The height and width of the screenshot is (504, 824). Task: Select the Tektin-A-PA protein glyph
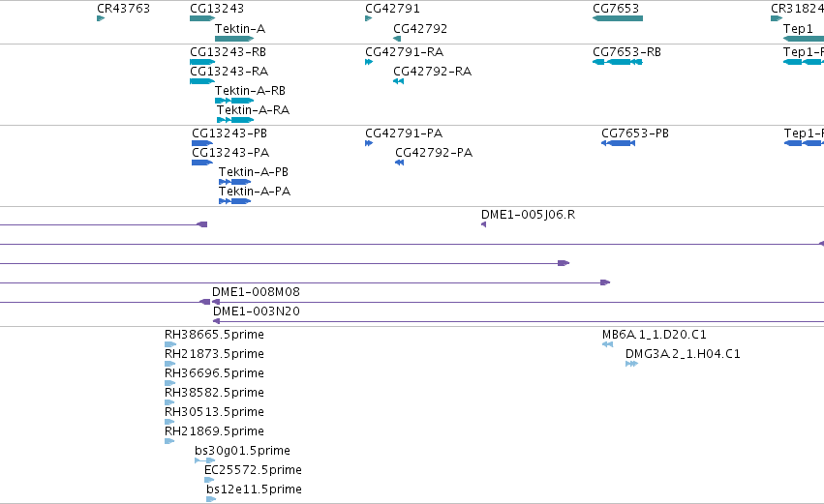coord(235,201)
